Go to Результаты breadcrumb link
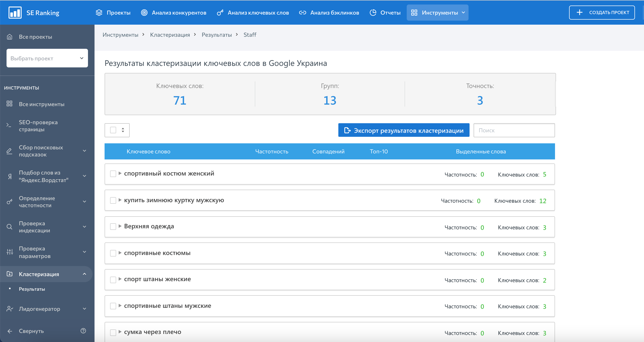 coord(217,35)
